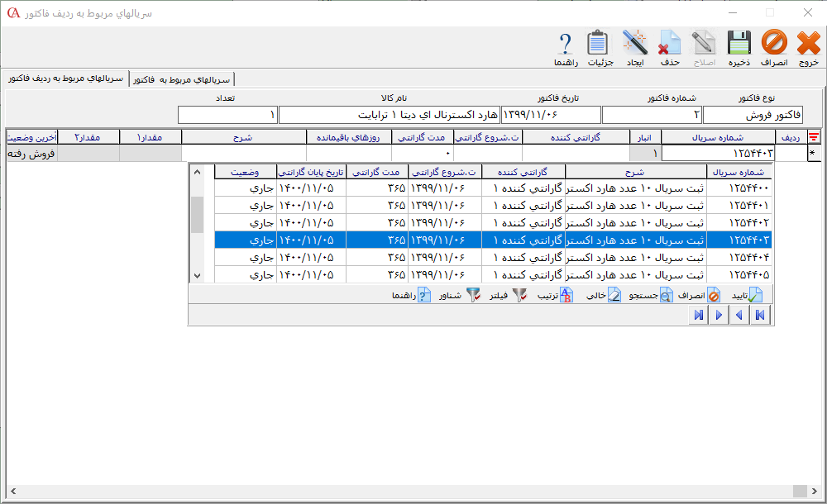The width and height of the screenshot is (827, 504).
Task: Click Sort (ترتیب) icon in the popup toolbar
Action: [x=555, y=295]
